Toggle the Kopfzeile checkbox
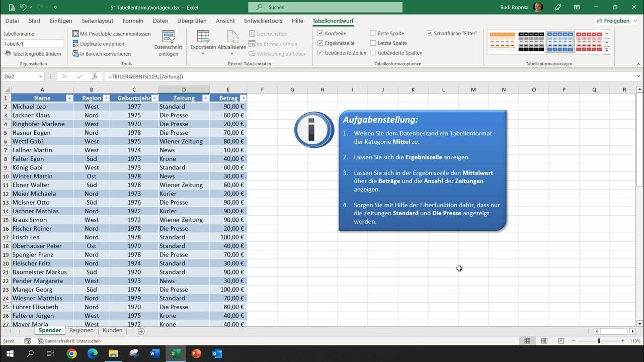The width and height of the screenshot is (644, 362). coord(320,34)
